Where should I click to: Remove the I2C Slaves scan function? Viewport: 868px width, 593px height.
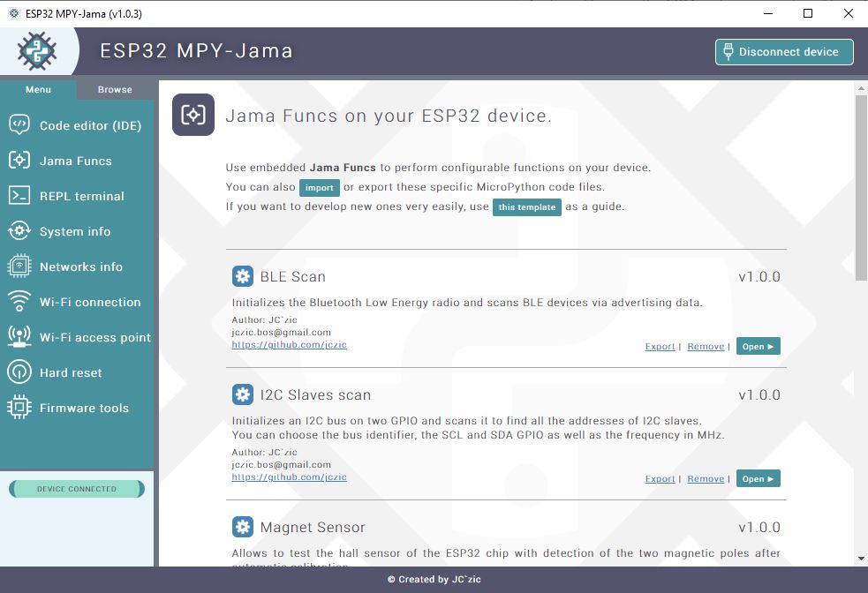pos(706,478)
